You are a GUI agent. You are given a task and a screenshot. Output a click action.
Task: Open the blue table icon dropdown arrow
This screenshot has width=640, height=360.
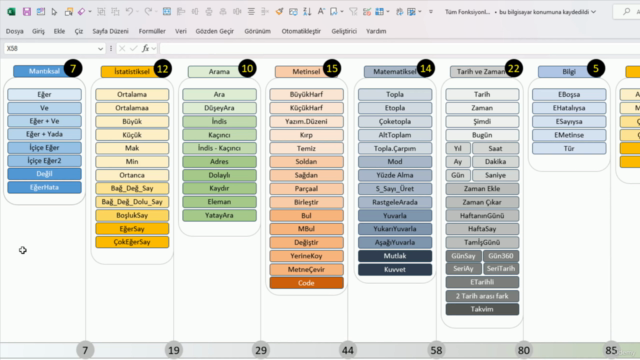387,12
